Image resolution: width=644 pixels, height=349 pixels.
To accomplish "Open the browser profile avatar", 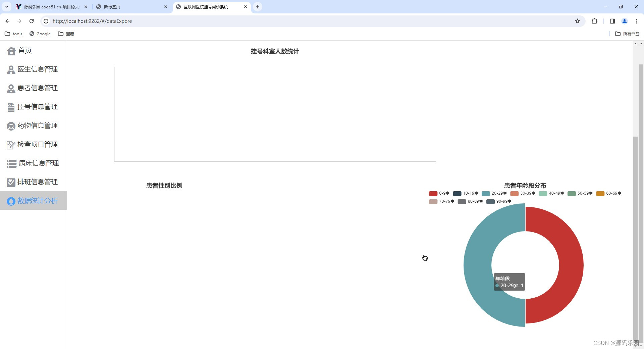I will pos(625,21).
